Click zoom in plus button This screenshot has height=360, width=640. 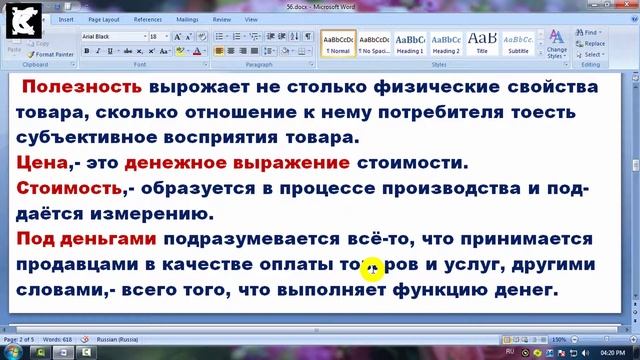[x=633, y=339]
